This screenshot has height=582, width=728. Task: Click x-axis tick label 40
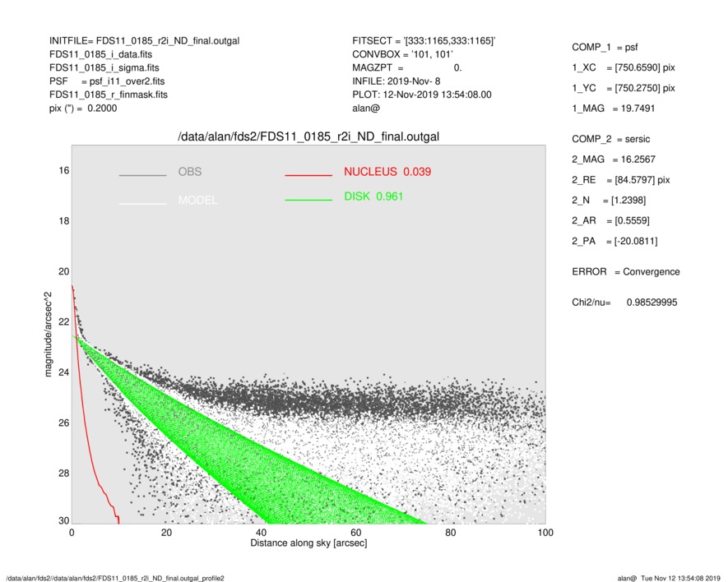261,533
